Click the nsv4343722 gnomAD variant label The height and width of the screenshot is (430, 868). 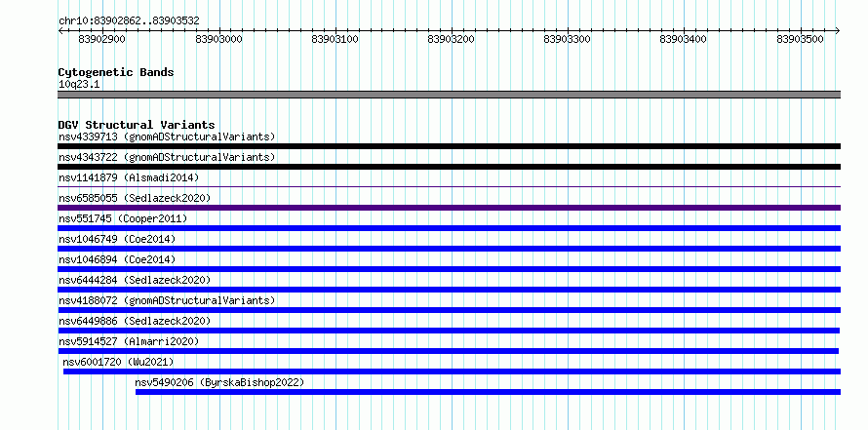[x=167, y=157]
